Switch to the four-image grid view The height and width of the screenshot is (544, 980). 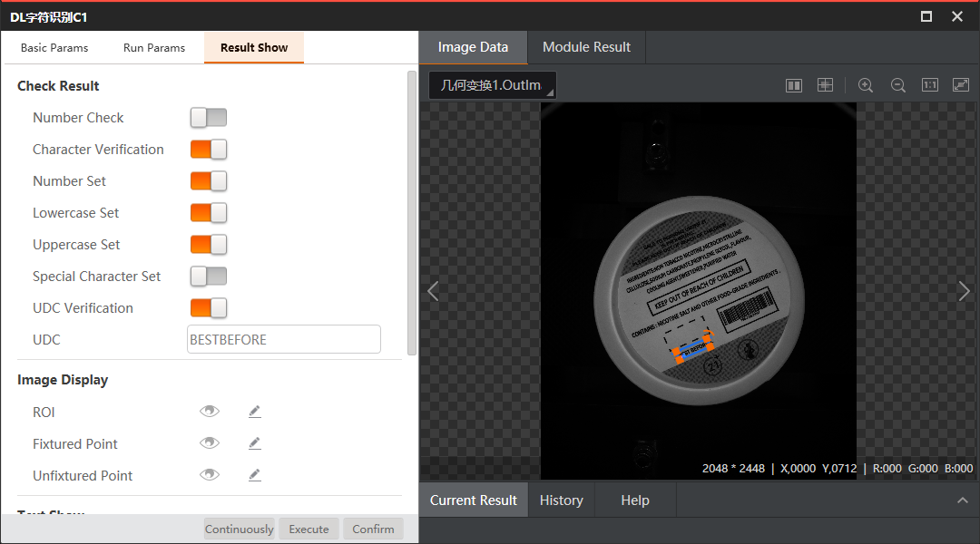825,84
